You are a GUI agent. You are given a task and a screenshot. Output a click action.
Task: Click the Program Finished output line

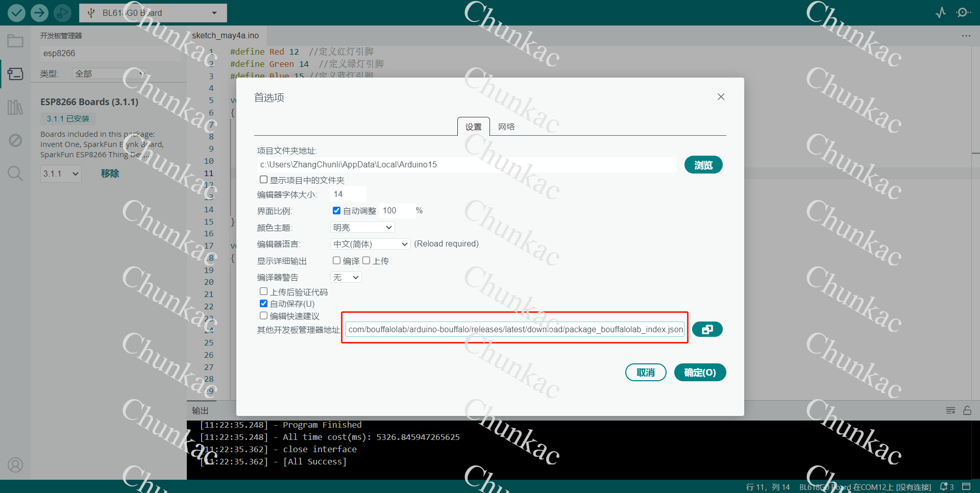(x=281, y=425)
